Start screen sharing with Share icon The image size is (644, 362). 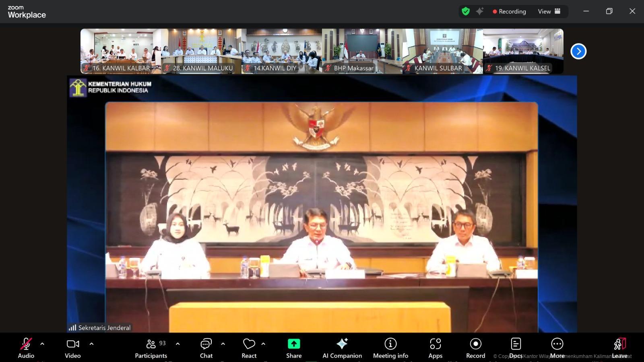(x=294, y=348)
